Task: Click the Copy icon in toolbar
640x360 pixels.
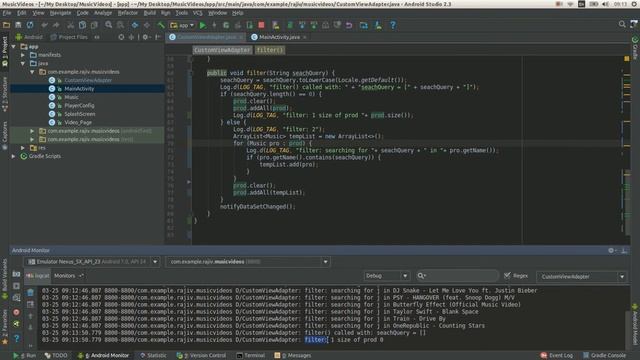Action: [x=82, y=25]
